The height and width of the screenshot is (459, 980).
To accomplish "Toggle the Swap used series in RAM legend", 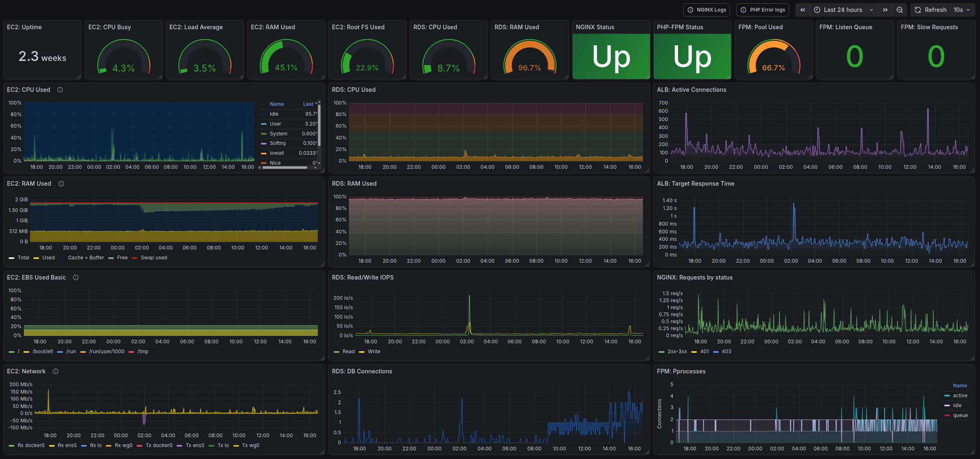I will [x=153, y=258].
